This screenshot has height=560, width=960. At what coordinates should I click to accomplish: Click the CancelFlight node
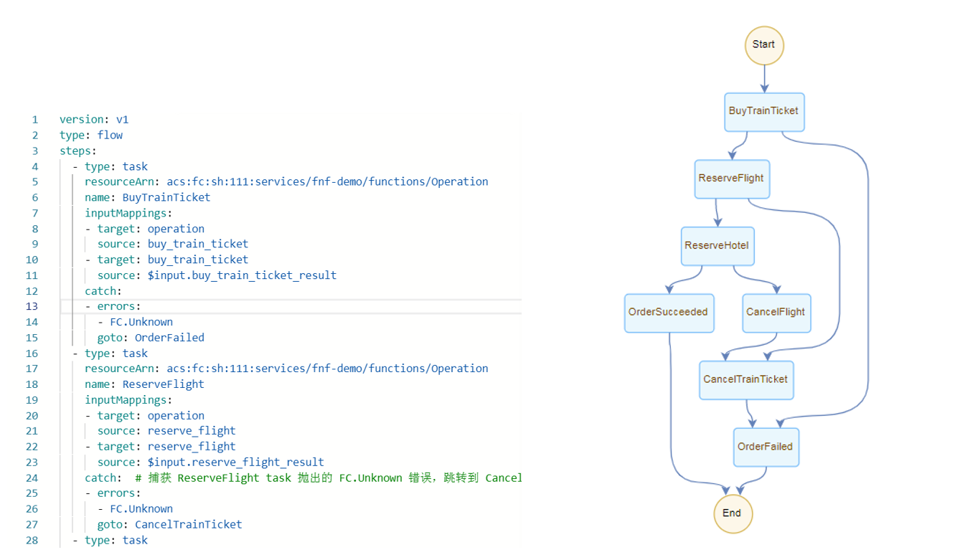click(776, 313)
